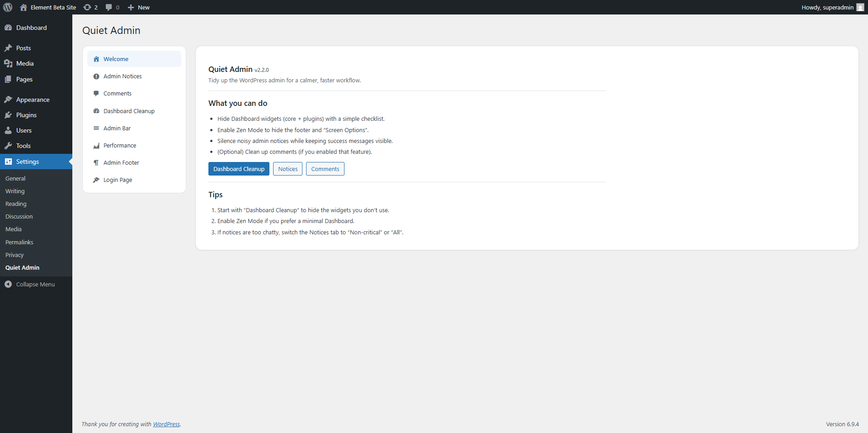Click the Plugins plug icon
Screen dimensions: 868x433
pos(8,115)
